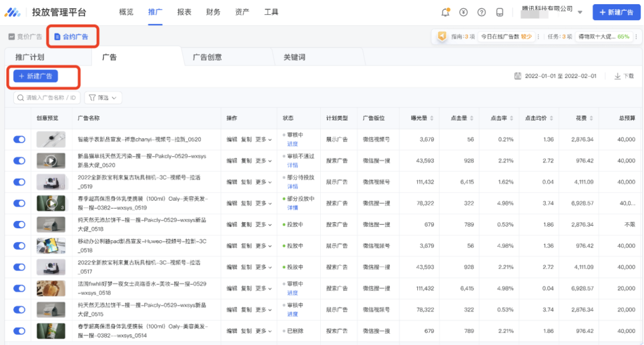644x345 pixels.
Task: Open the notification bell icon
Action: [x=445, y=12]
